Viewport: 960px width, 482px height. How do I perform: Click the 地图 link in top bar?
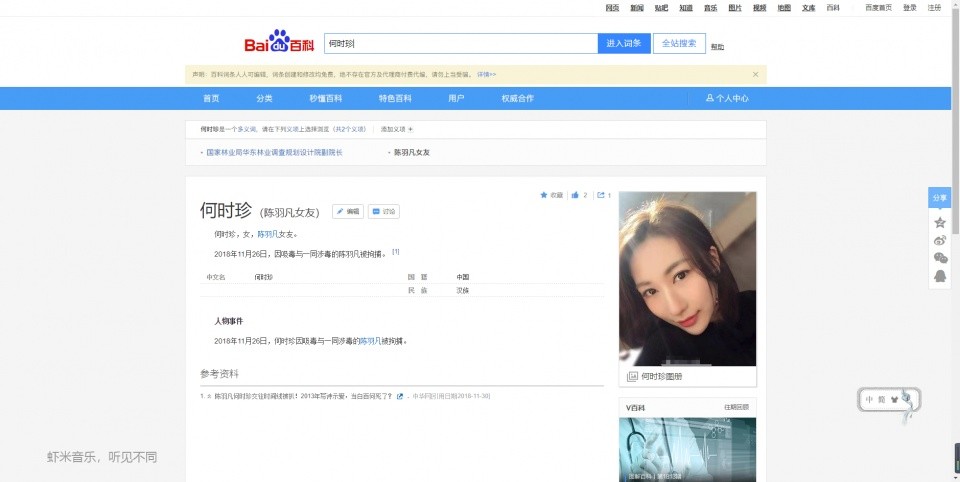(x=784, y=8)
